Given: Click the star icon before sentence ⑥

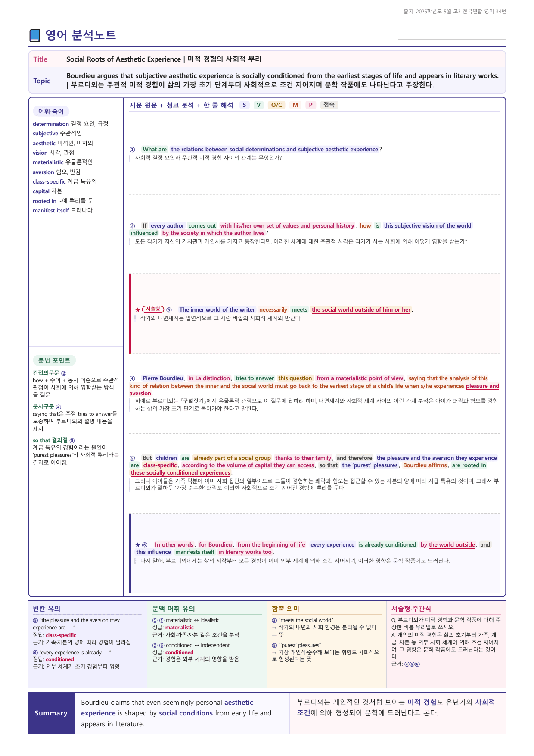Looking at the screenshot, I should pos(137,545).
